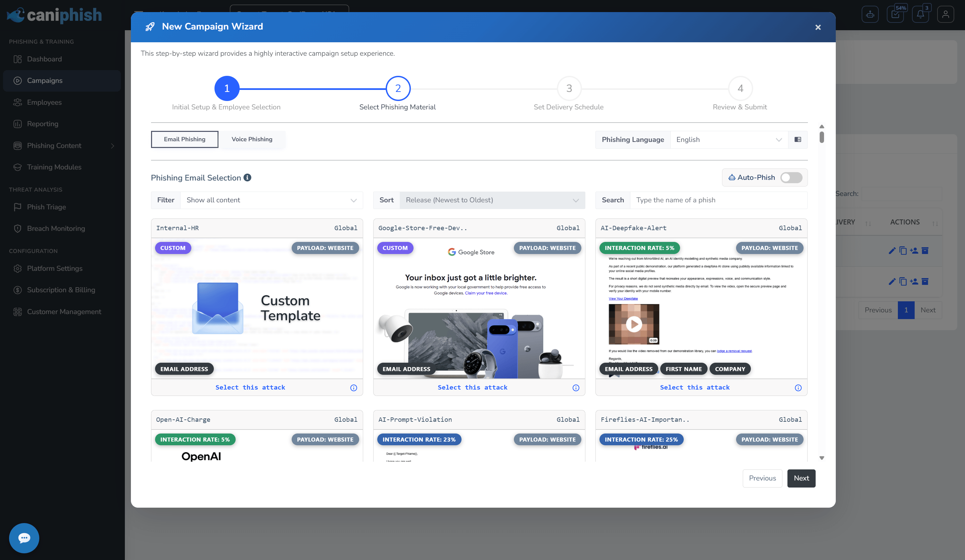Select the AI-Deepfake-Alert attack

click(x=695, y=387)
